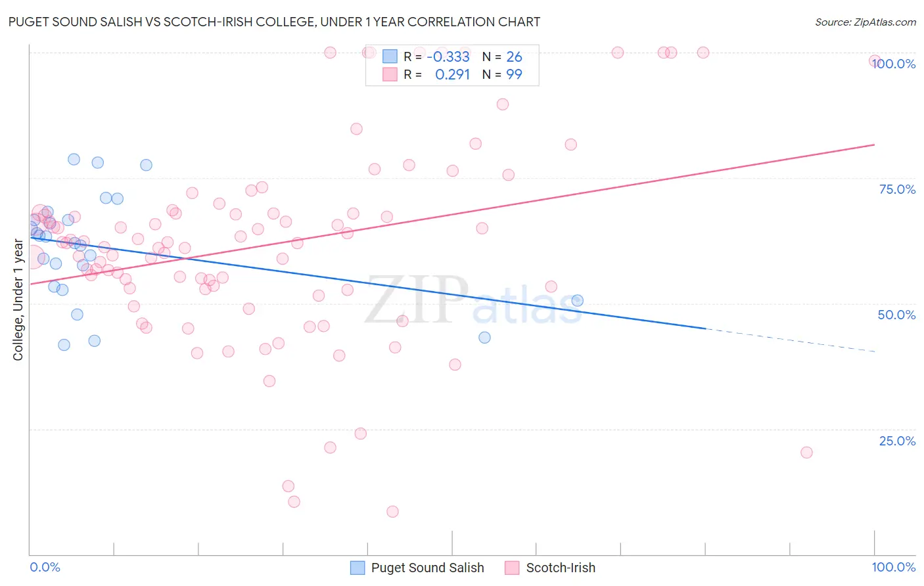The width and height of the screenshot is (924, 586).
Task: Click the Puget Sound Salish legend swatch
Action: coord(358,568)
